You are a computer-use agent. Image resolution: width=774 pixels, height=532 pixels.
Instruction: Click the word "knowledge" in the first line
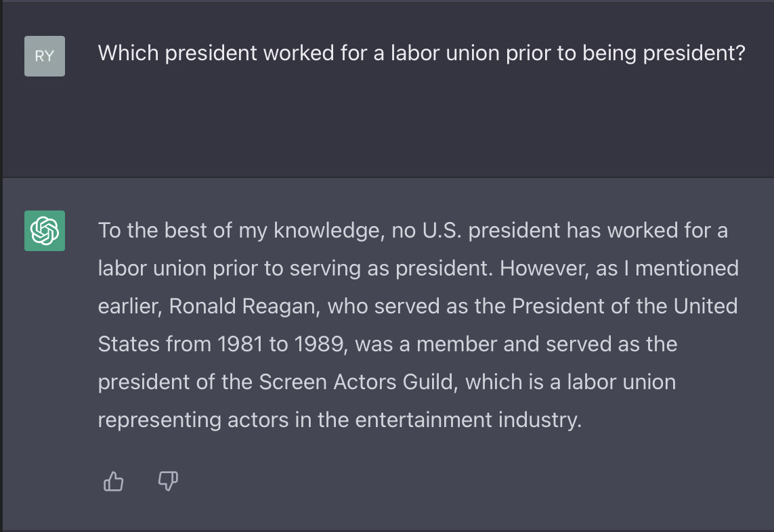(x=329, y=231)
